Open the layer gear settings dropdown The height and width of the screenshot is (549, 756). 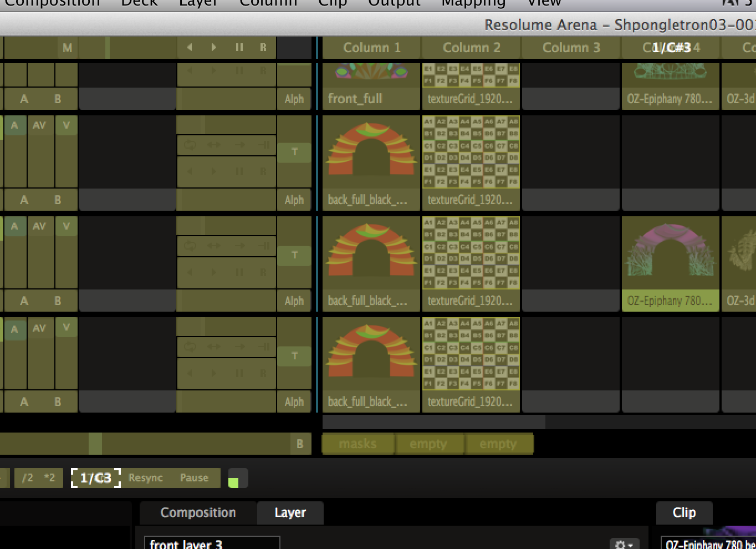[624, 545]
